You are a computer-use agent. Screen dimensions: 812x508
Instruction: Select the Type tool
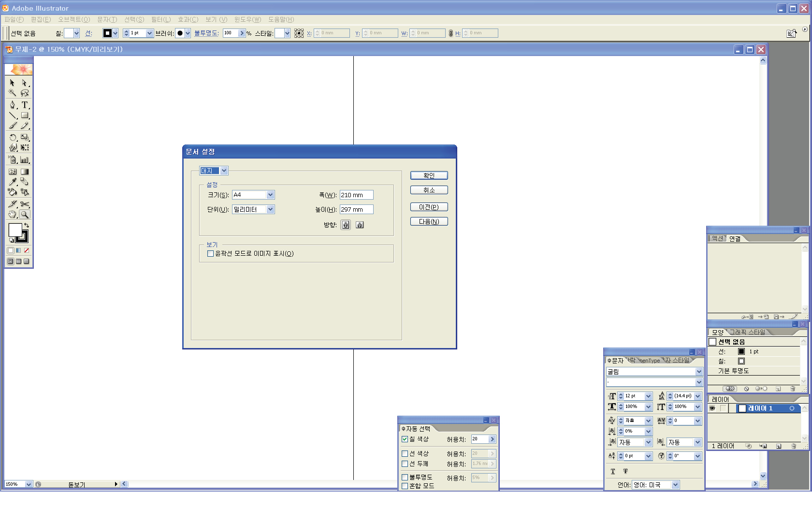[x=25, y=105]
